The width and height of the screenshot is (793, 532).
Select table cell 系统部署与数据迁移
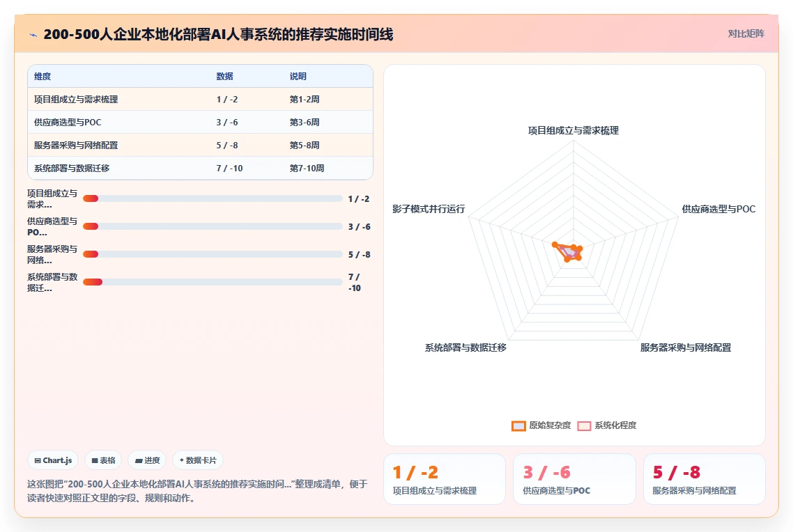tap(72, 169)
